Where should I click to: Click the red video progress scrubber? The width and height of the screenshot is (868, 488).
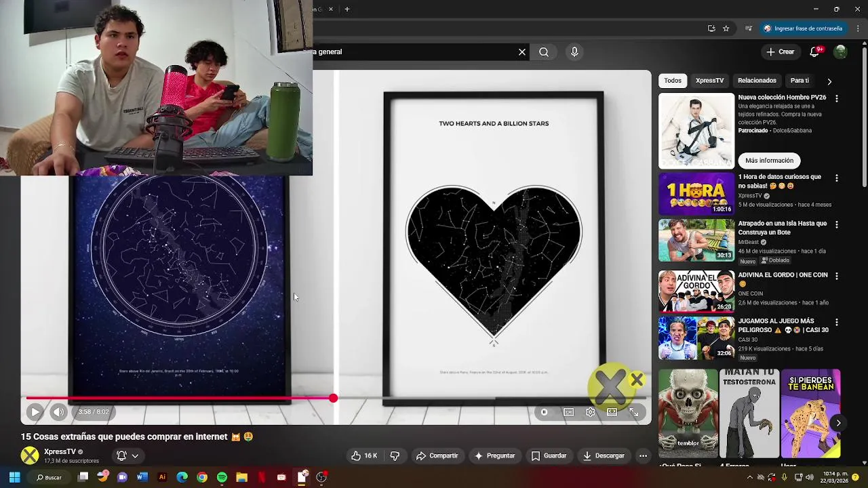point(333,399)
